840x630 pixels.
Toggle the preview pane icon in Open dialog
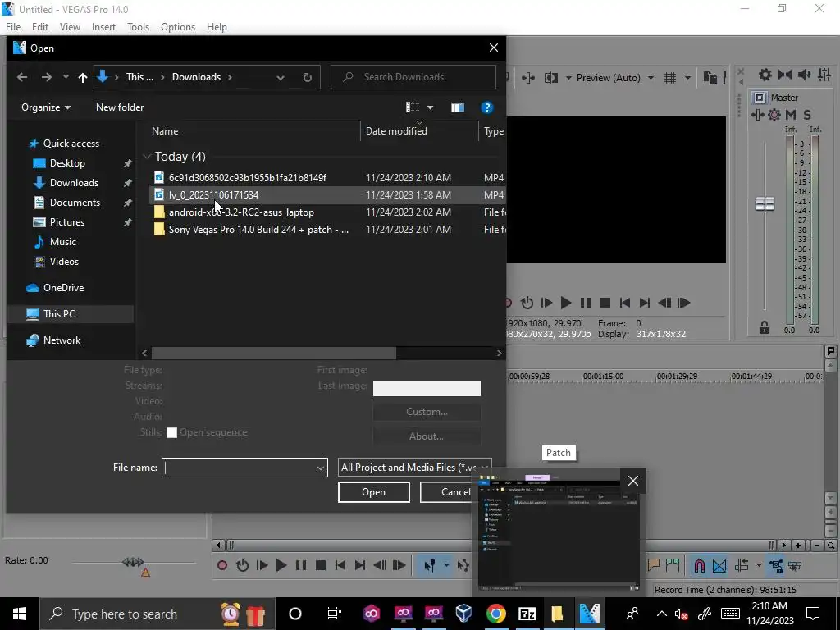tap(458, 107)
